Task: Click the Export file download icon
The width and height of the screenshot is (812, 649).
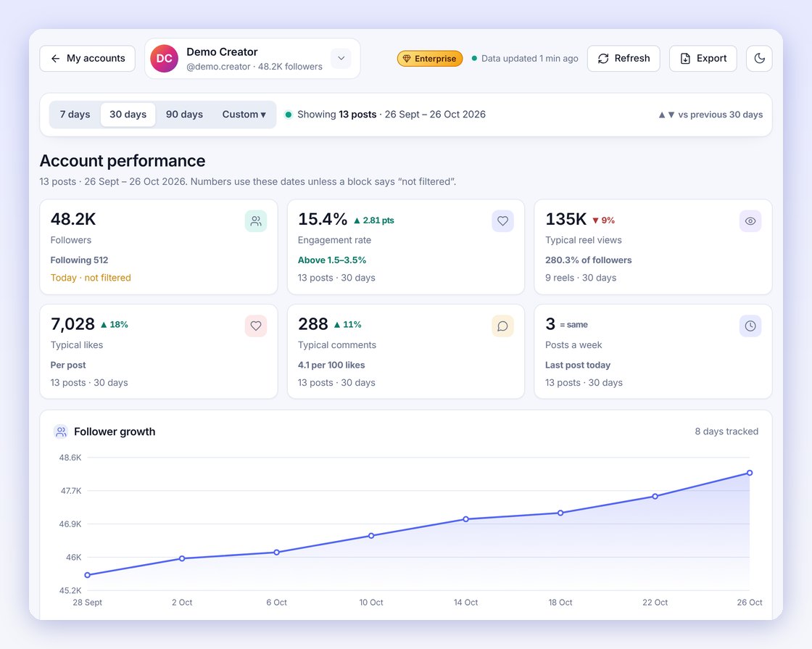Action: [x=685, y=59]
